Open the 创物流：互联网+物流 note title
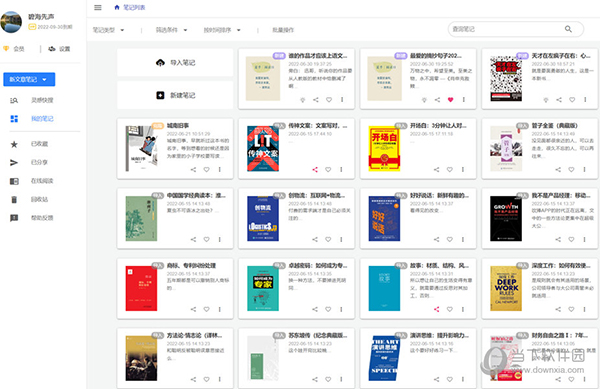Image resolution: width=600 pixels, height=389 pixels. coord(316,195)
